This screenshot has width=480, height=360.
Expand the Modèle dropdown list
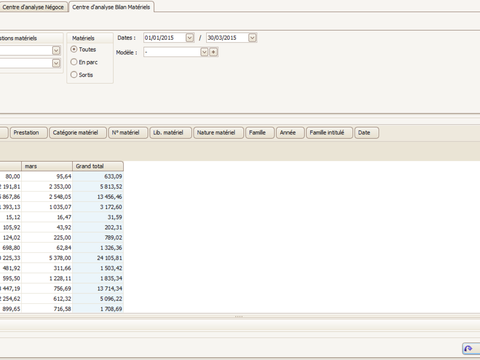click(x=204, y=52)
